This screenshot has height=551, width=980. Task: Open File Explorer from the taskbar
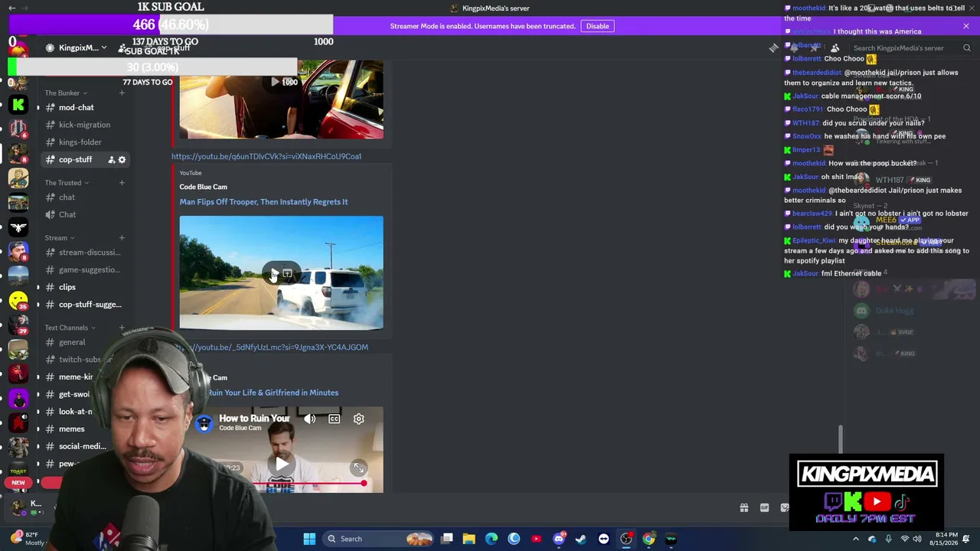(x=469, y=539)
